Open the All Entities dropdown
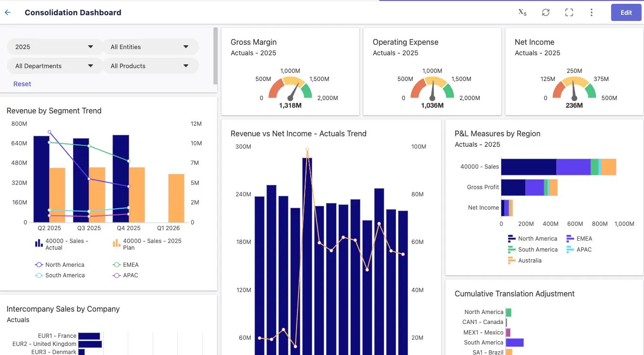This screenshot has width=644, height=355. (x=151, y=47)
